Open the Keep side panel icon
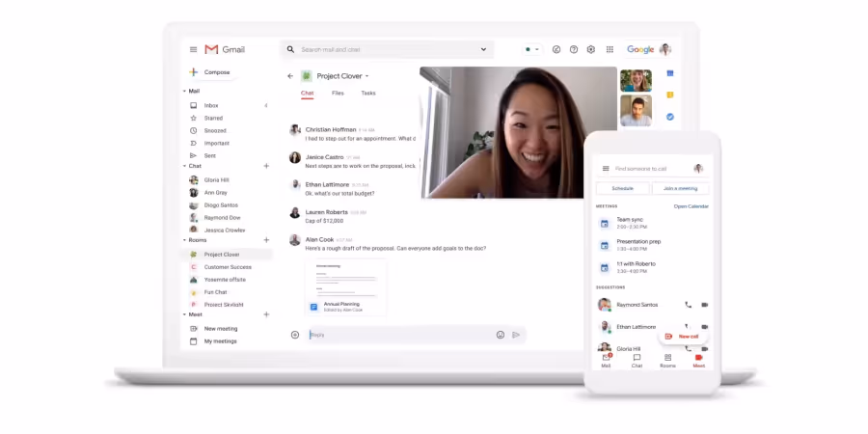 coord(670,95)
